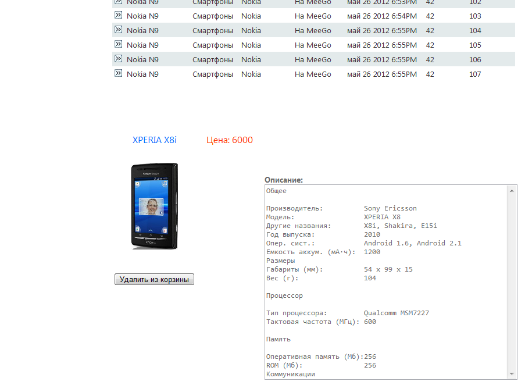Select 'Nokia N9' name in row 107
The width and height of the screenshot is (532, 392).
[x=142, y=74]
